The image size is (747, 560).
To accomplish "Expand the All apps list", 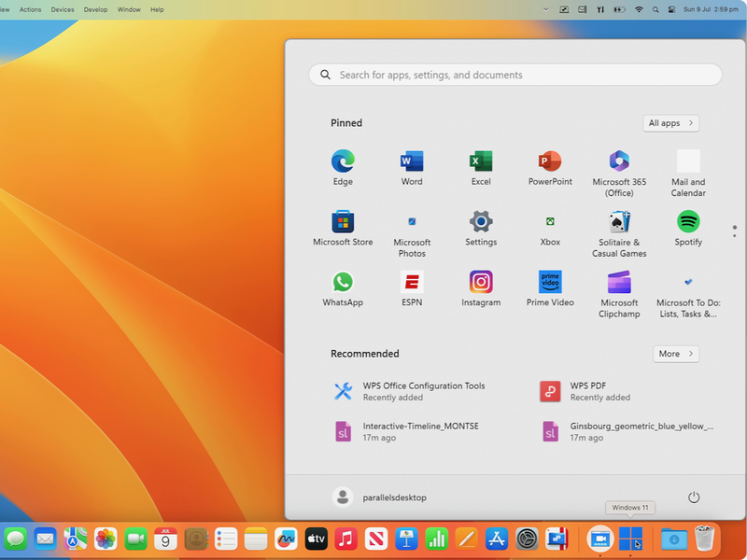I will tap(670, 123).
